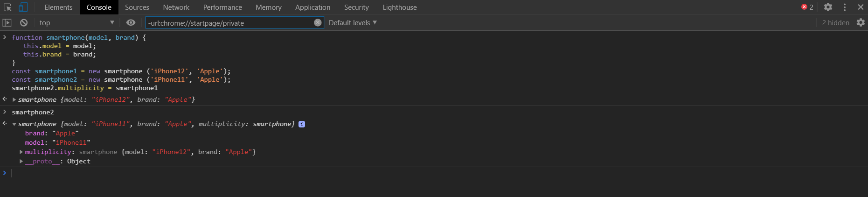Collapse the expanded iPhone11 smartphone object
The image size is (868, 197).
coord(14,124)
